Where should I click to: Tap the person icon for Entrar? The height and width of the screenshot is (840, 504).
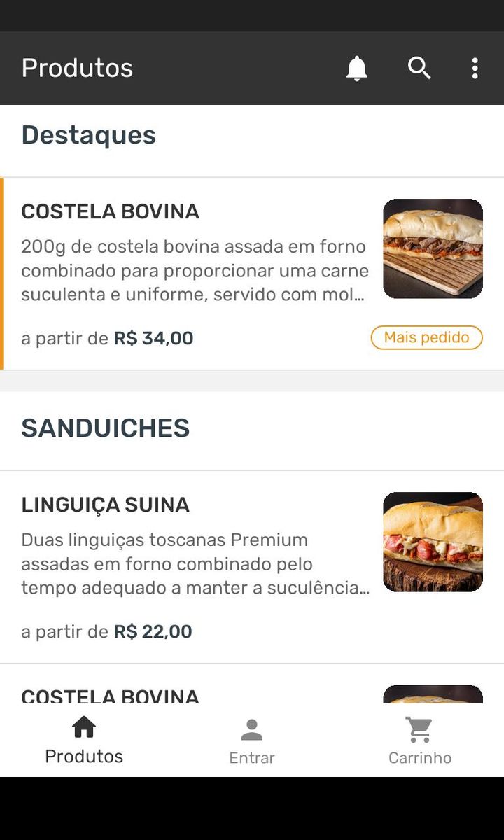pos(252,730)
